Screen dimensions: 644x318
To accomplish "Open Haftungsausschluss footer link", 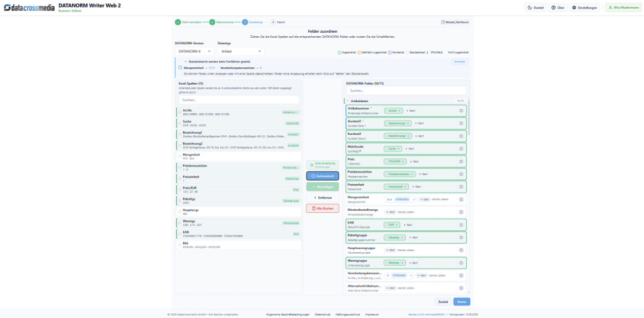I will point(348,314).
